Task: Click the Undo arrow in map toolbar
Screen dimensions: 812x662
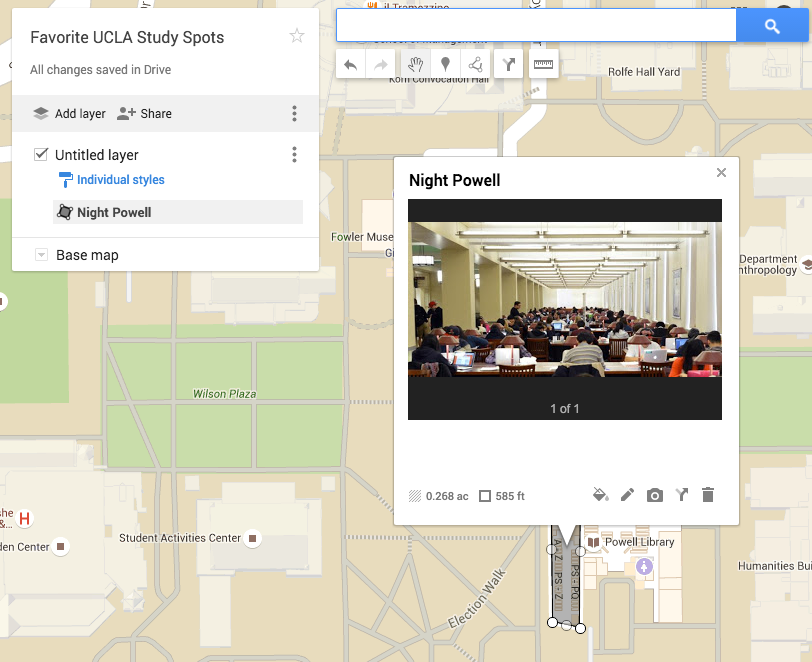Action: pyautogui.click(x=351, y=64)
